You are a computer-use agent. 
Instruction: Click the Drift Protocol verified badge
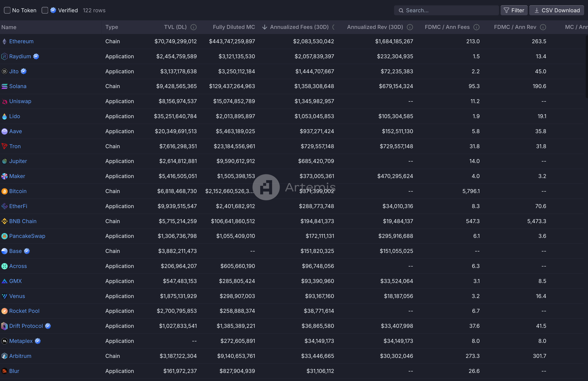(x=48, y=326)
